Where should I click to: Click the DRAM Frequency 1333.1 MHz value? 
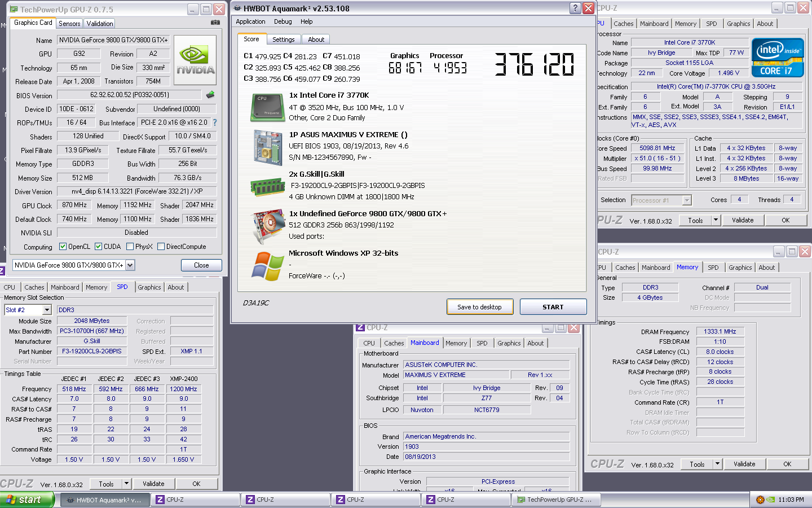(720, 331)
